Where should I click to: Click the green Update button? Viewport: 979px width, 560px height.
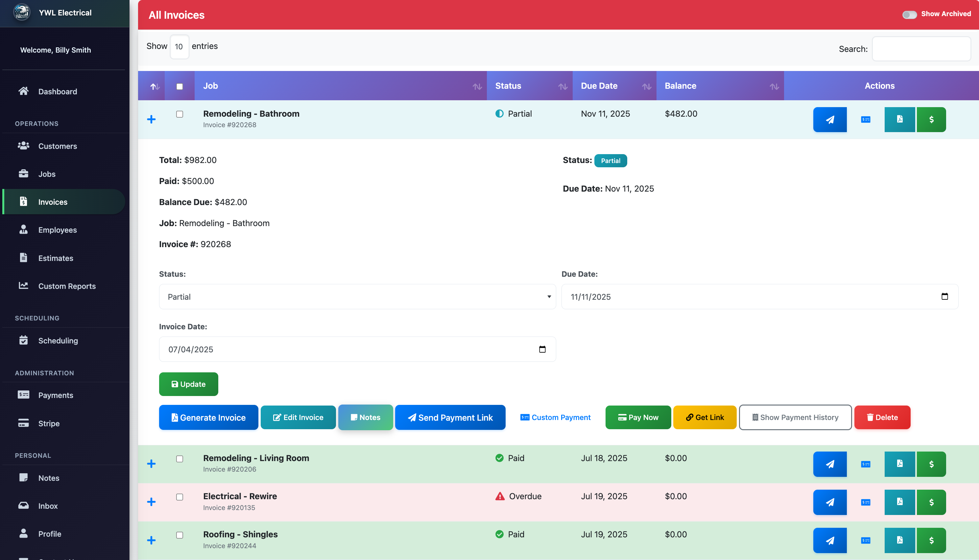pos(188,384)
